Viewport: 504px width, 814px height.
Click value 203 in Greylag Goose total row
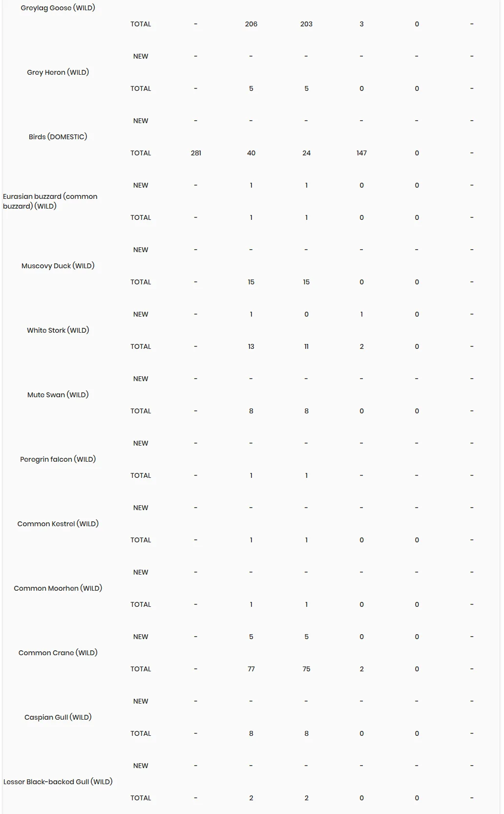(x=306, y=24)
